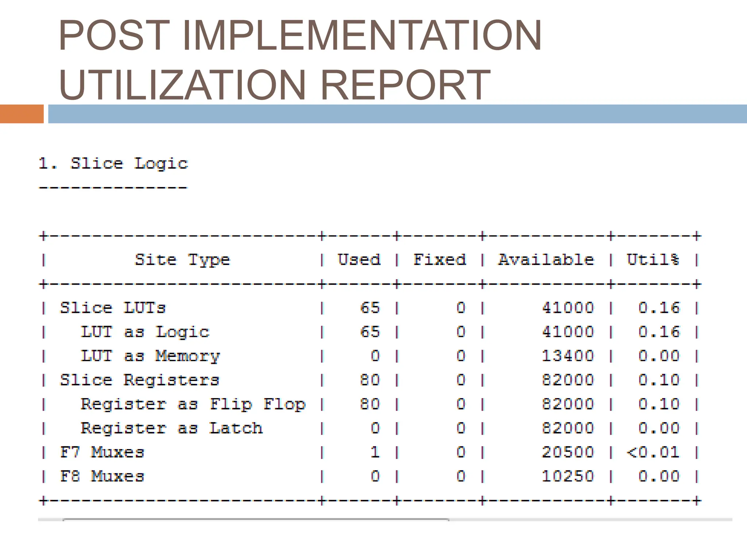Click Used value 65 in LUT as Logic row
This screenshot has height=560, width=747.
370,332
